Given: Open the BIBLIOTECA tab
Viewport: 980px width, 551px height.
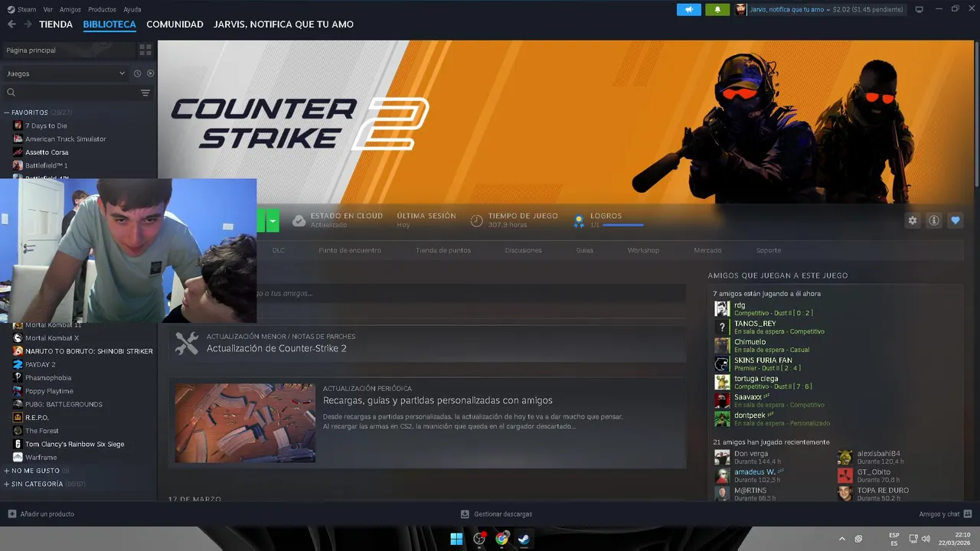Looking at the screenshot, I should click(x=109, y=24).
